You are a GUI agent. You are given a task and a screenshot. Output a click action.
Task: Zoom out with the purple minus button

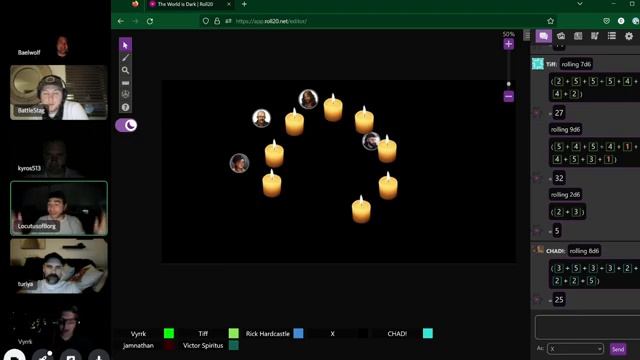(509, 96)
